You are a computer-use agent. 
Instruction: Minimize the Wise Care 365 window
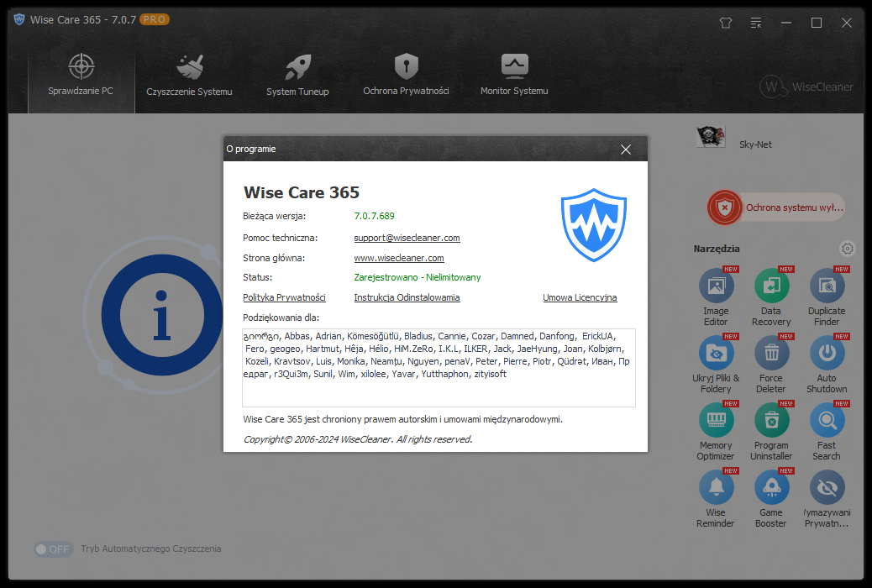786,23
